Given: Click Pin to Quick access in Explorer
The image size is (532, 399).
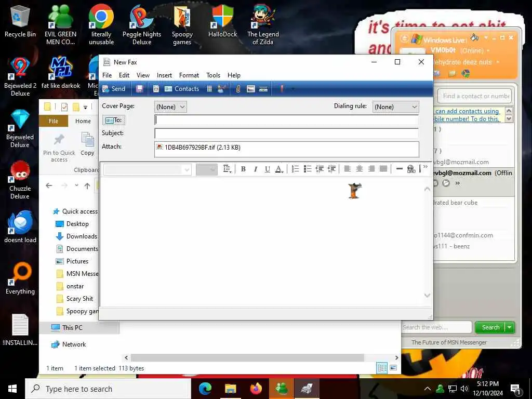Looking at the screenshot, I should 59,148.
